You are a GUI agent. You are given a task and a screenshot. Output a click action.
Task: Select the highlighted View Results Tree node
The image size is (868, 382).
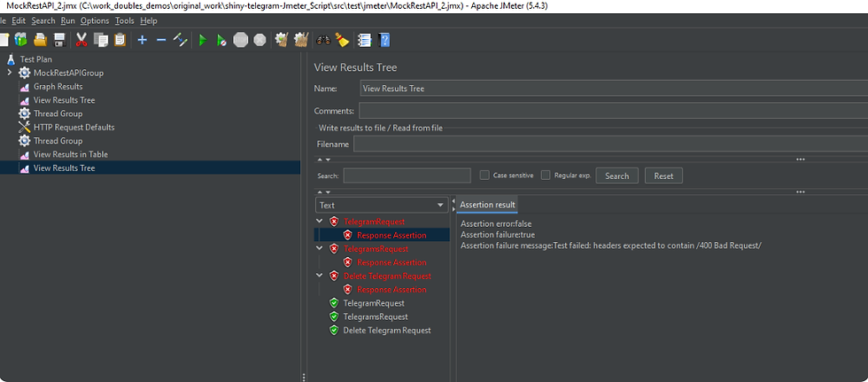(x=64, y=168)
